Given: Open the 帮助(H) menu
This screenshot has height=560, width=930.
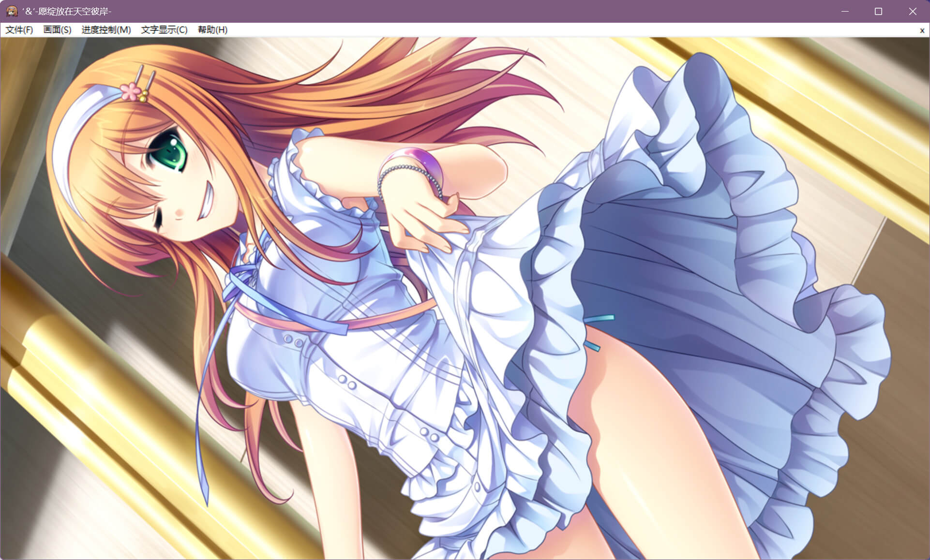Looking at the screenshot, I should 212,30.
